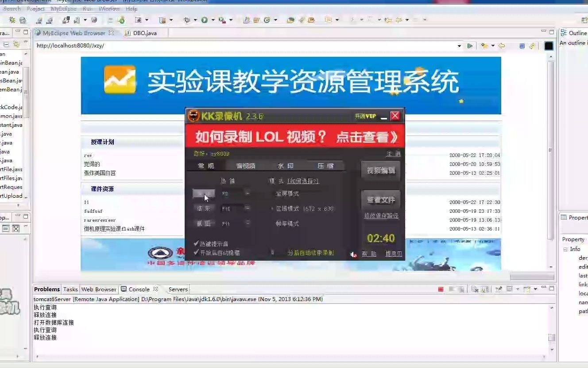Expand the Run configurations dropdown arrow

pyautogui.click(x=214, y=20)
